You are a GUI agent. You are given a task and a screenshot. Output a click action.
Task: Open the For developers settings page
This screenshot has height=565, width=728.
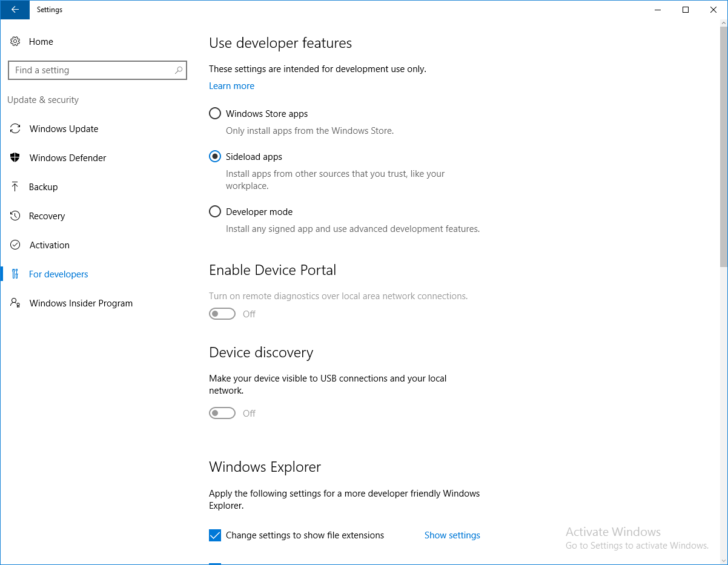59,274
